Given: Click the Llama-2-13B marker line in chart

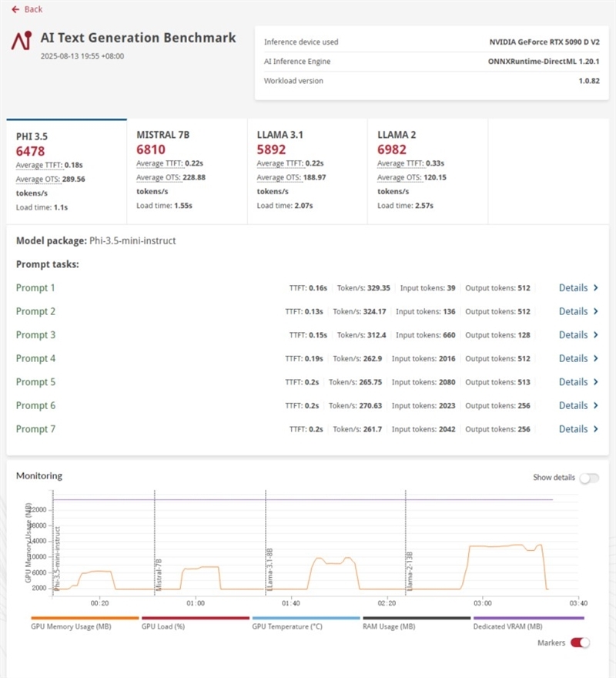Looking at the screenshot, I should point(406,542).
